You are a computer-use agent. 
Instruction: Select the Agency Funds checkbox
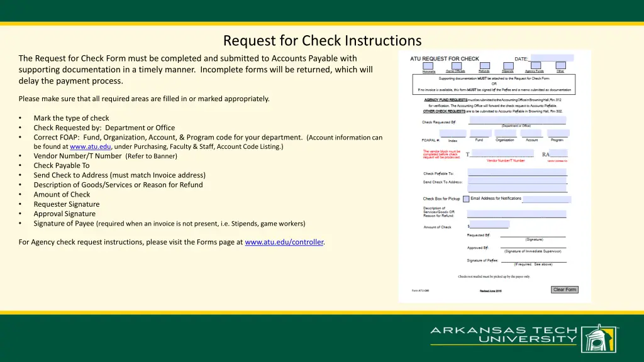tap(536, 65)
